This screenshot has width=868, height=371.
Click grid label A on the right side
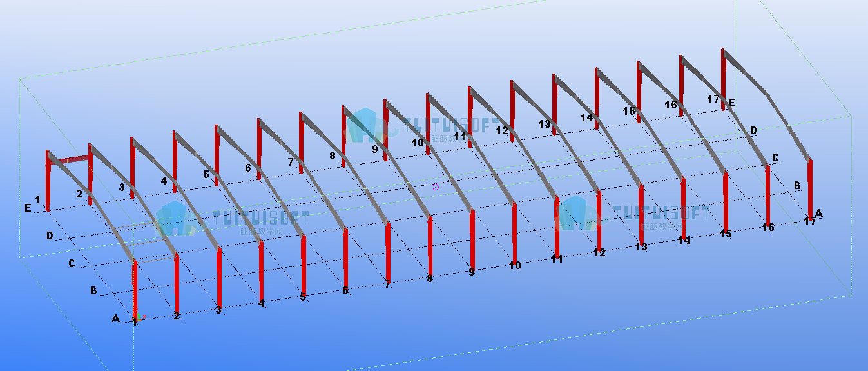(819, 213)
